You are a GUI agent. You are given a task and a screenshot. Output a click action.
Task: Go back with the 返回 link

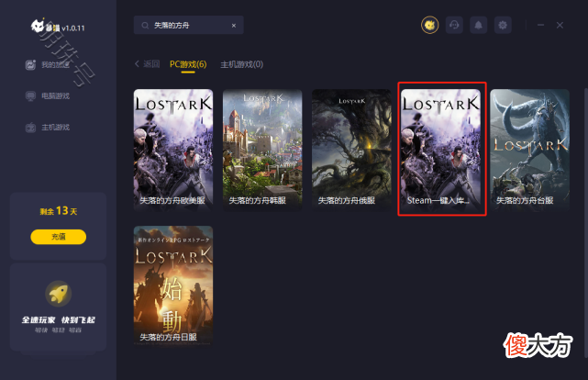[148, 64]
